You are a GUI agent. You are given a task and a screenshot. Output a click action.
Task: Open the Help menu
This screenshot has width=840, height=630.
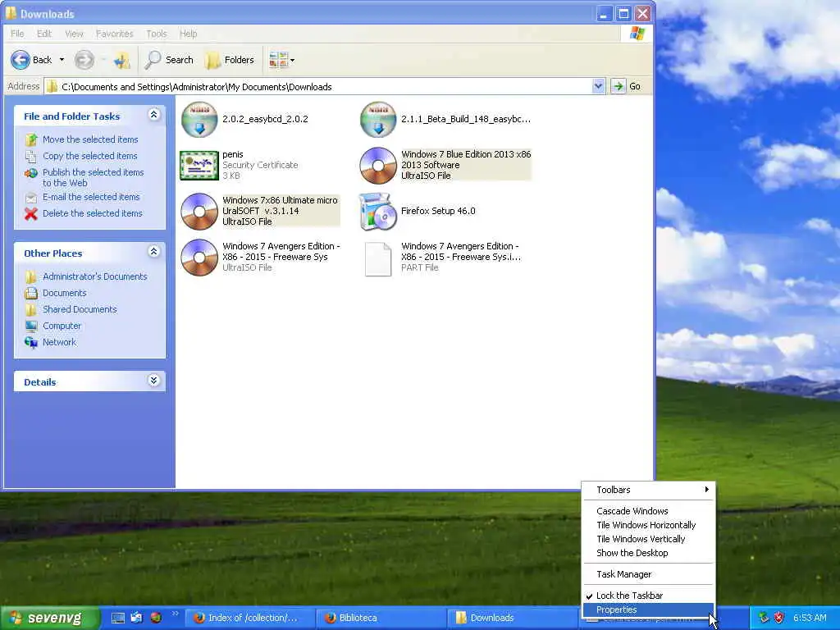point(188,34)
